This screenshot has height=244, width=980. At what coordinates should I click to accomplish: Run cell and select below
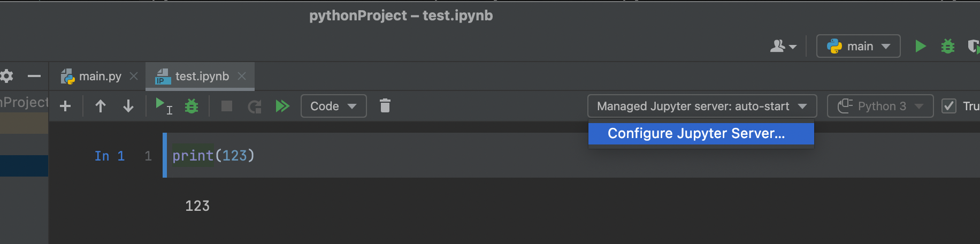[163, 105]
